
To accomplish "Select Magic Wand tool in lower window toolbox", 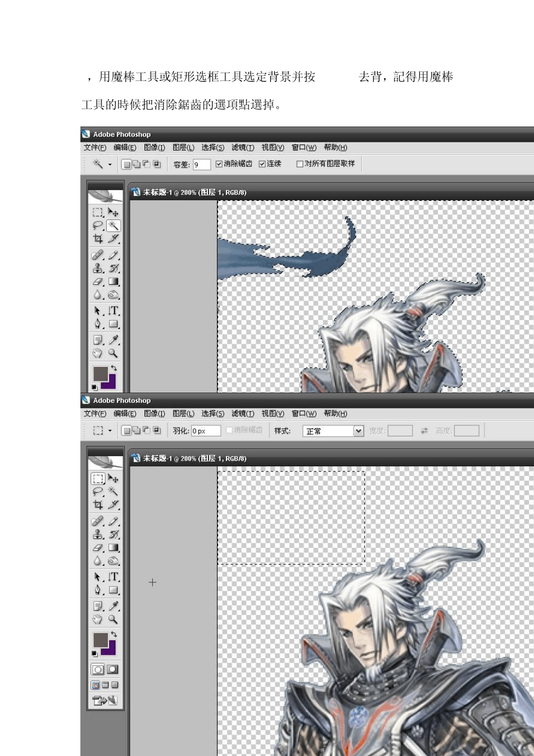I will point(114,492).
